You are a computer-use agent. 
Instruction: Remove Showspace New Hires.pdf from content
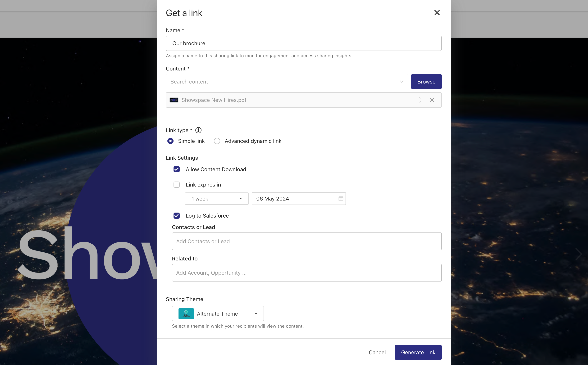coord(432,100)
